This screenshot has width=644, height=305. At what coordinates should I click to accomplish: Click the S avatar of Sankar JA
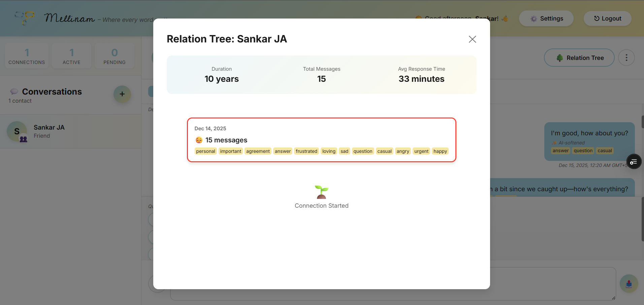click(17, 131)
